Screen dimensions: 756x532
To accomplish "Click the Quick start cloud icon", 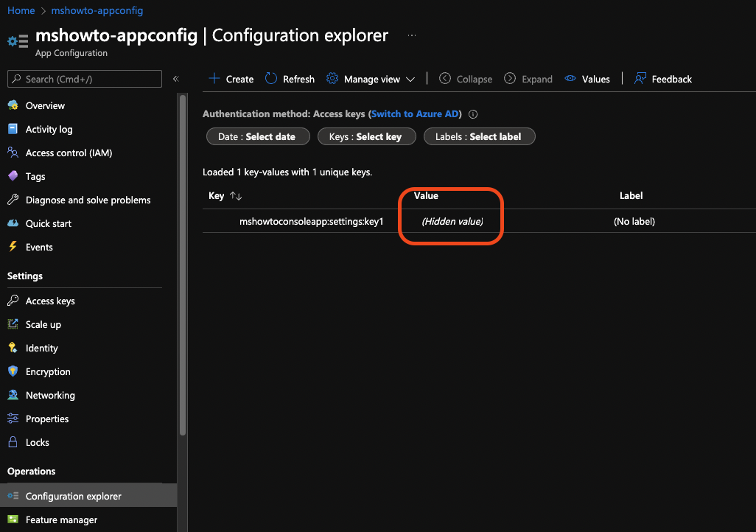I will pyautogui.click(x=13, y=223).
